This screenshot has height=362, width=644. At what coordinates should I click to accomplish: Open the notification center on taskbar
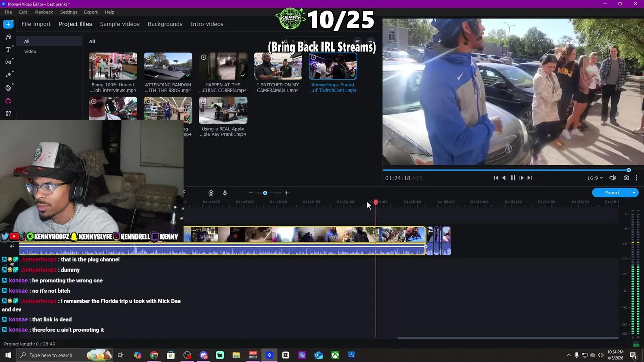tap(634, 355)
